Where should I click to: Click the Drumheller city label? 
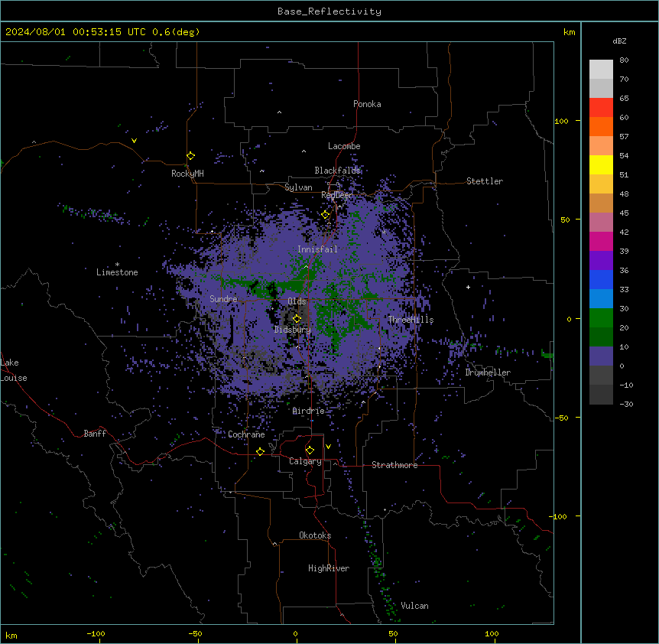(x=488, y=372)
